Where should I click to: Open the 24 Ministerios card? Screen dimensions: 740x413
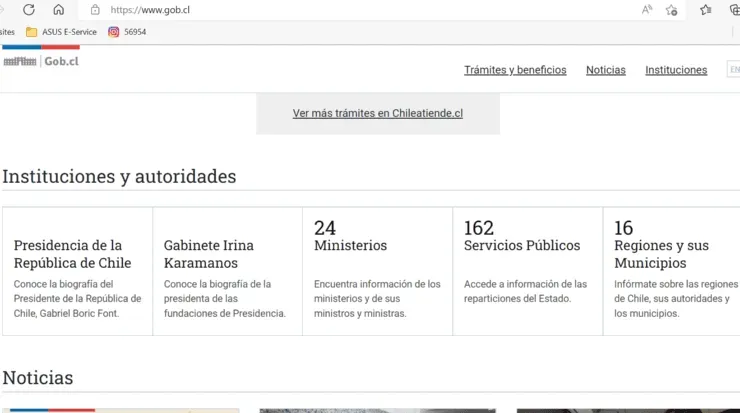click(378, 271)
